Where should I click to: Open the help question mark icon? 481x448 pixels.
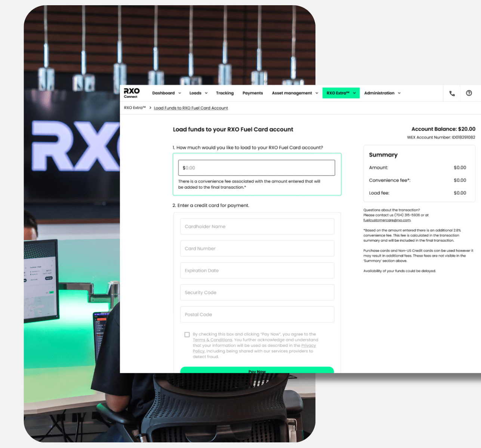tap(469, 93)
